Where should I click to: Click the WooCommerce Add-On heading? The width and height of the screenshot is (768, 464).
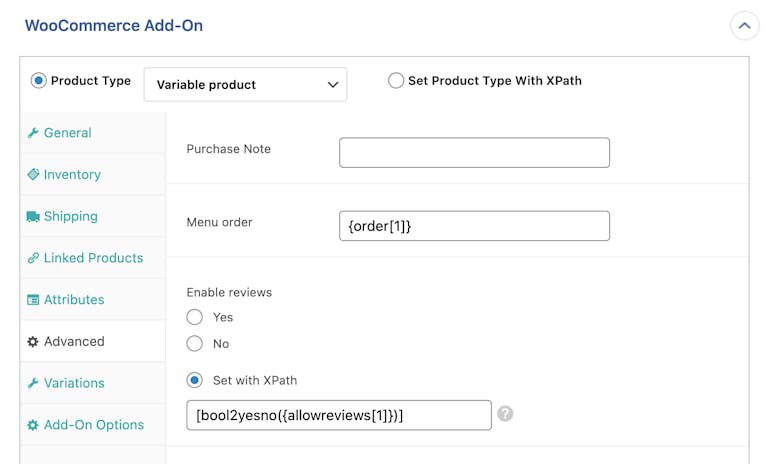point(114,25)
